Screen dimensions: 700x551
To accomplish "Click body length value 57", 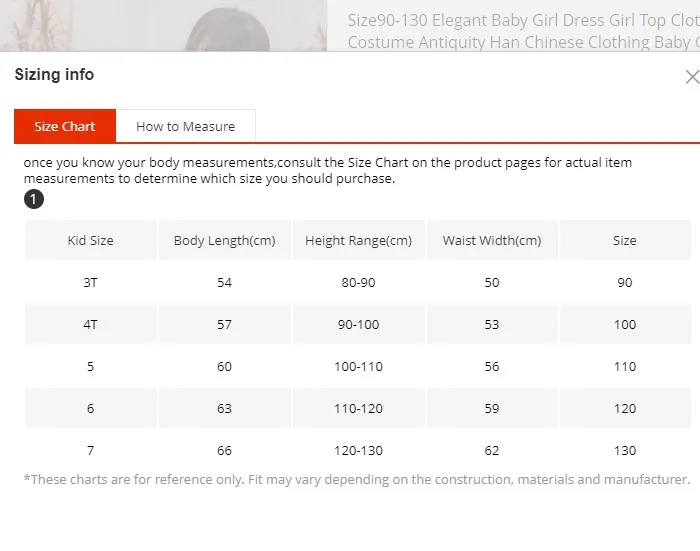I will [x=225, y=324].
